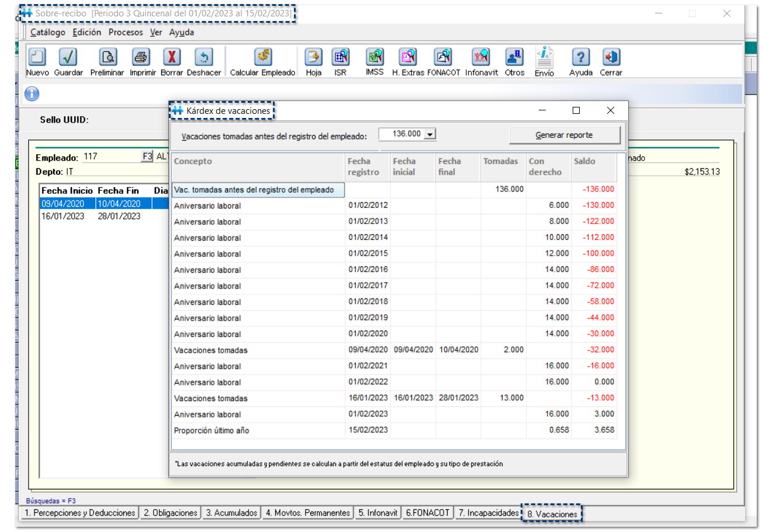Click the FONACOT toolbar icon
This screenshot has width=762, height=532.
coord(444,57)
